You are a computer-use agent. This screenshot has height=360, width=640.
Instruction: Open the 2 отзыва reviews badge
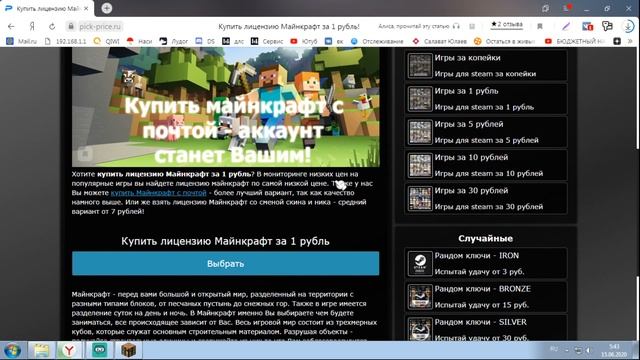(507, 24)
